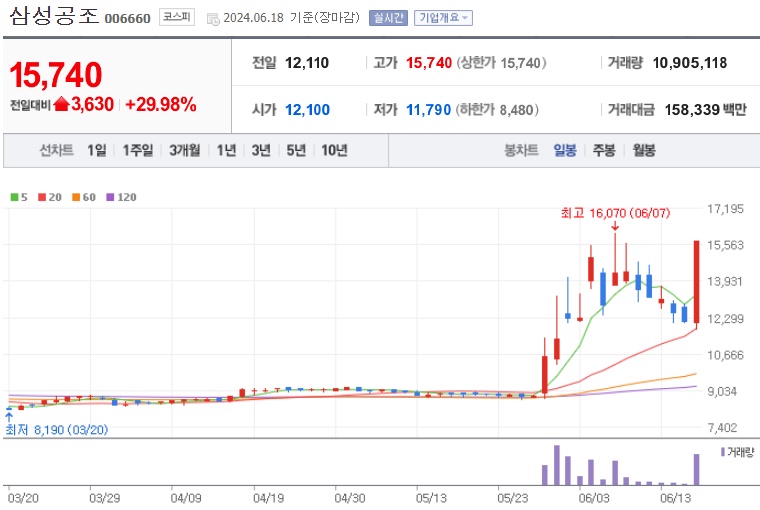
Task: Select the 10년 line chart tab
Action: click(334, 150)
